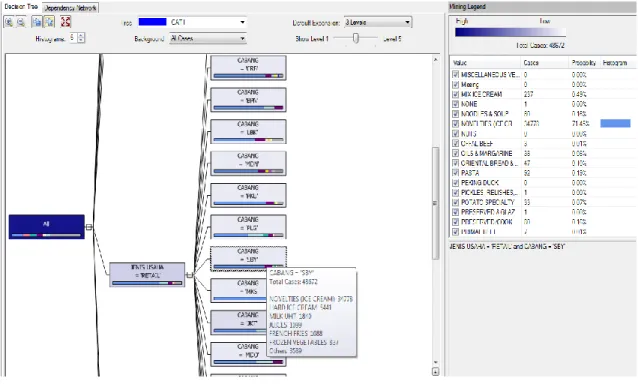
Task: Click the zoom out toolbar icon
Action: (21, 22)
